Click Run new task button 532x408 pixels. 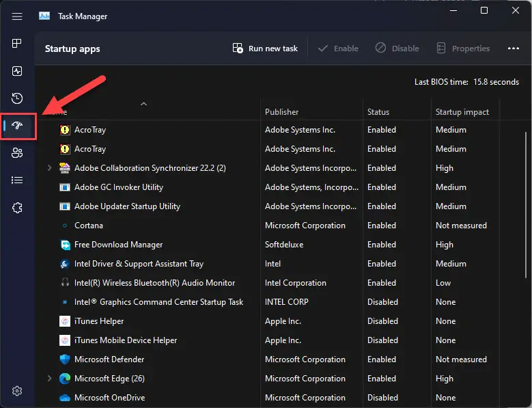coord(265,49)
